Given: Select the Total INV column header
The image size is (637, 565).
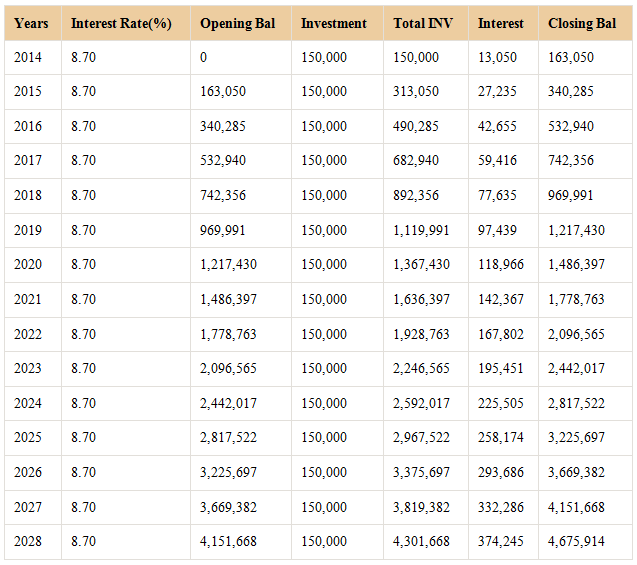Looking at the screenshot, I should pos(423,23).
